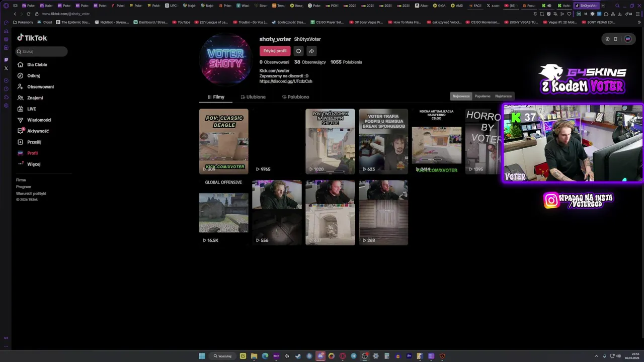
Task: Click the TikTok header profile avatar
Action: coord(627,39)
